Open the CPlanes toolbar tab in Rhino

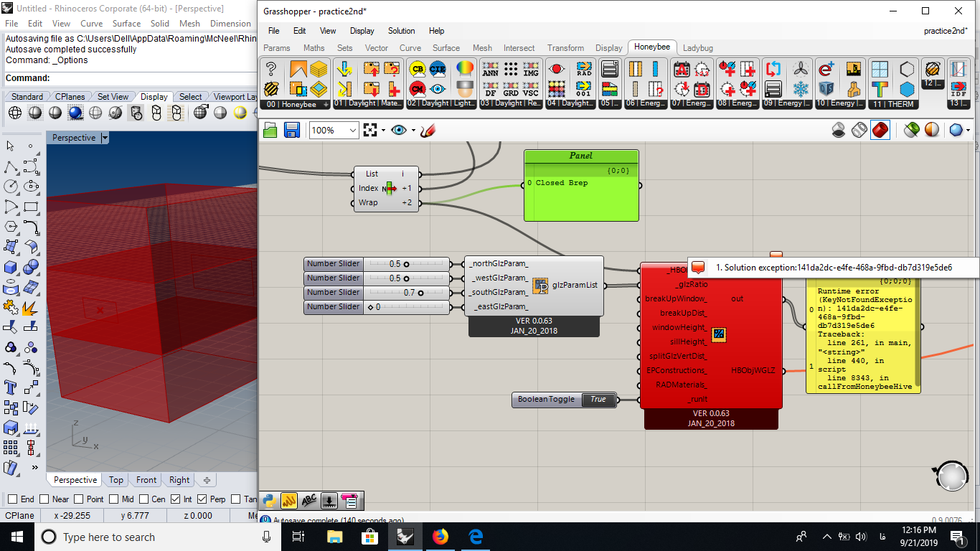70,97
